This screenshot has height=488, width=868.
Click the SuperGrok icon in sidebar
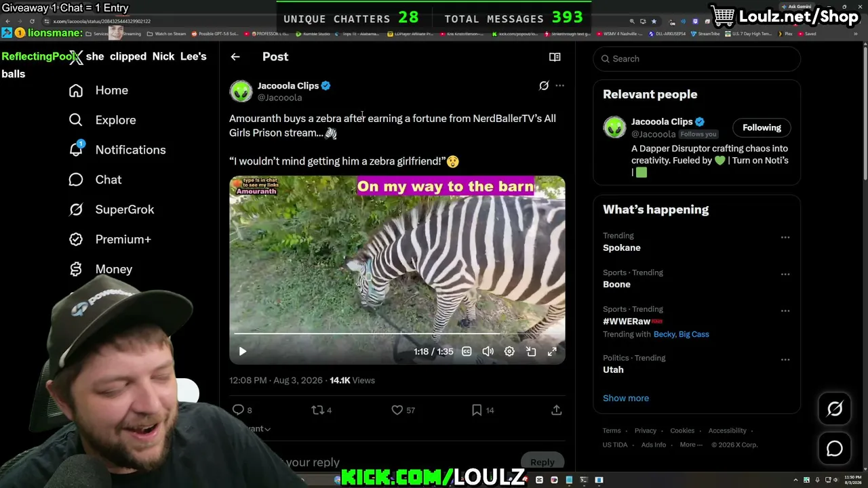pos(76,209)
